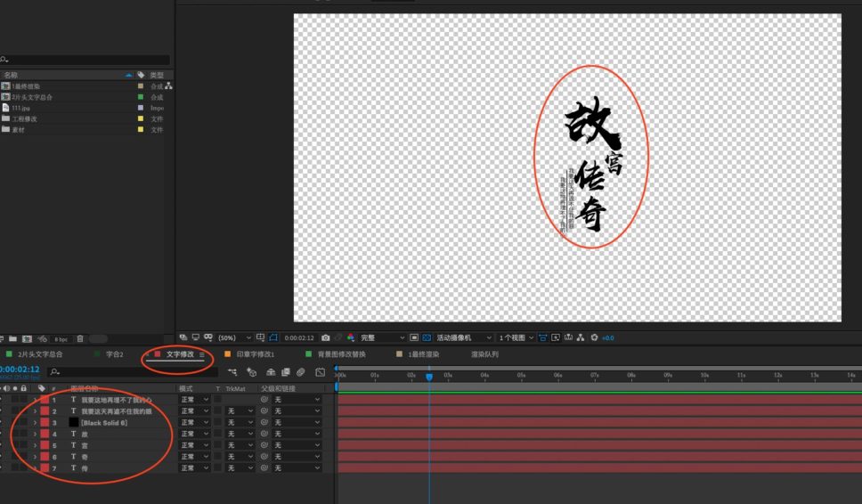Open the show channel color icon
Viewport: 862px width, 504px height.
[x=350, y=337]
